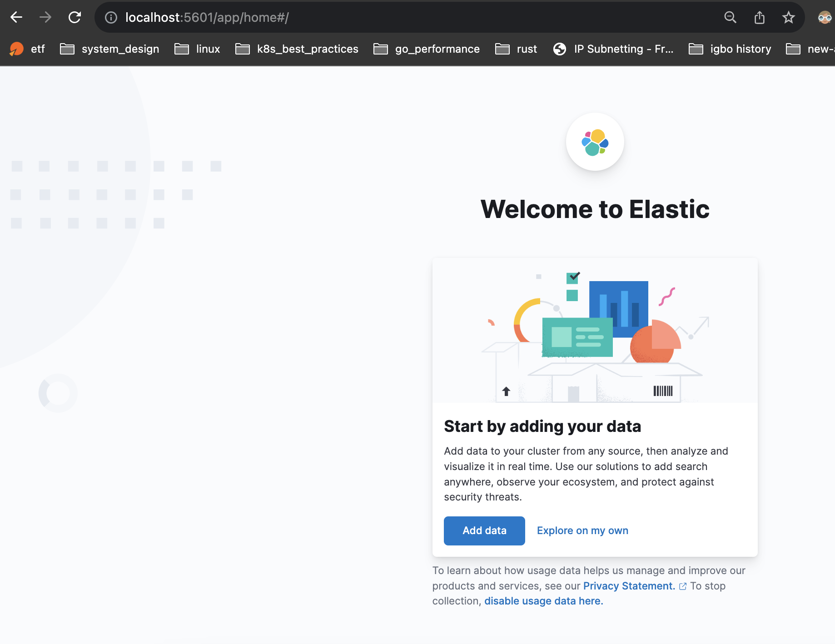Screen dimensions: 835x644
Task: Open the Privacy Statement link
Action: point(629,586)
